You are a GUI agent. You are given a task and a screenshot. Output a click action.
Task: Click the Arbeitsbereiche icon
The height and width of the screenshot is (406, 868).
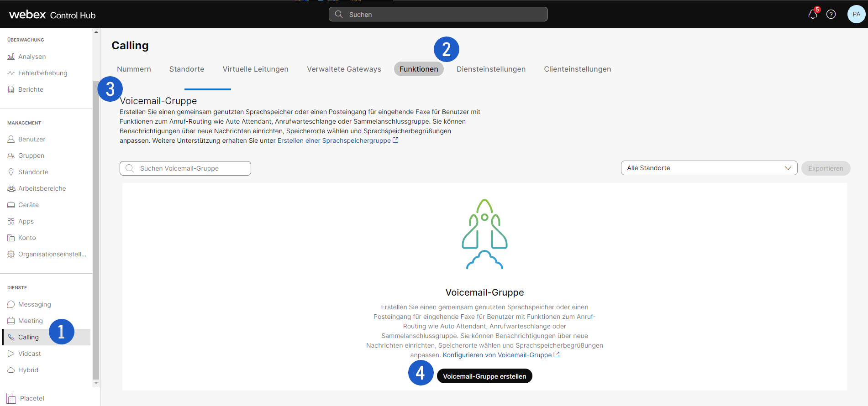[x=11, y=188]
